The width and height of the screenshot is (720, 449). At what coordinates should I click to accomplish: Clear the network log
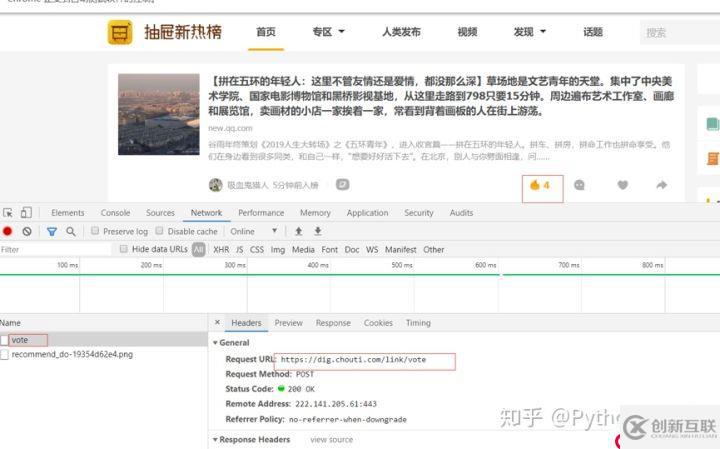click(x=27, y=231)
